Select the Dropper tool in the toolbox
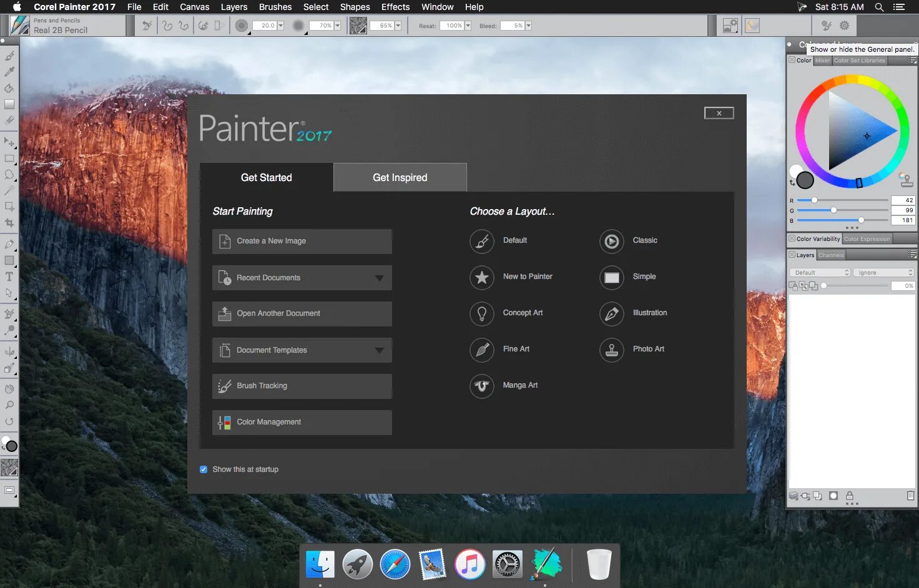919x588 pixels. coord(9,72)
